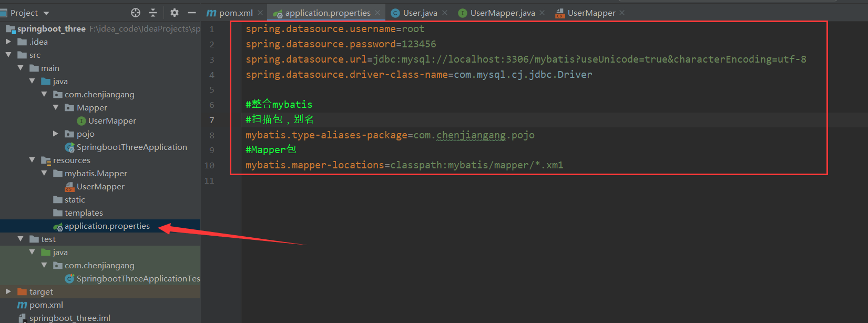Image resolution: width=868 pixels, height=323 pixels.
Task: Select UserMapper xml file under mybatis.Mapper
Action: click(x=100, y=186)
